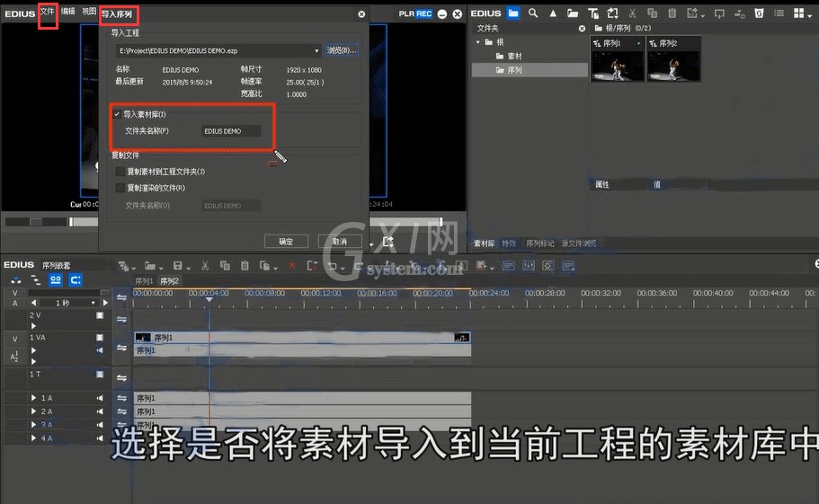Click the new sequence icon in bin toolbar
Image resolution: width=819 pixels, height=504 pixels.
pos(612,13)
